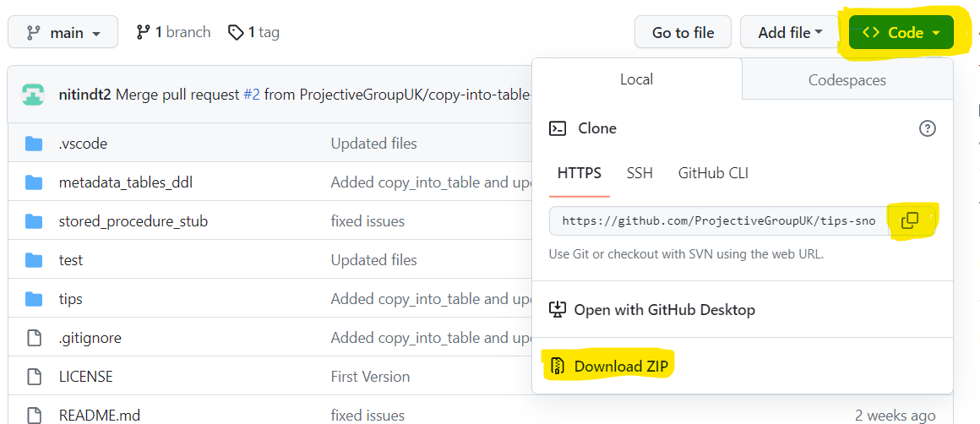The width and height of the screenshot is (980, 424).
Task: Click the folder icon beside metadata_tables_ddl
Action: point(34,182)
